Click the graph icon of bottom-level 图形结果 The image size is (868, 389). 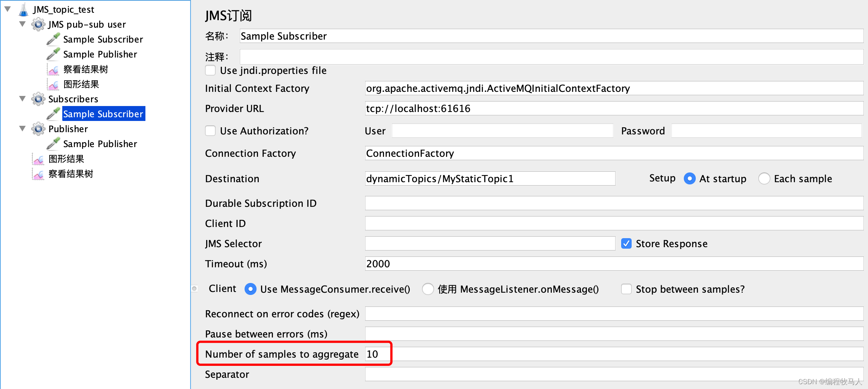[38, 159]
